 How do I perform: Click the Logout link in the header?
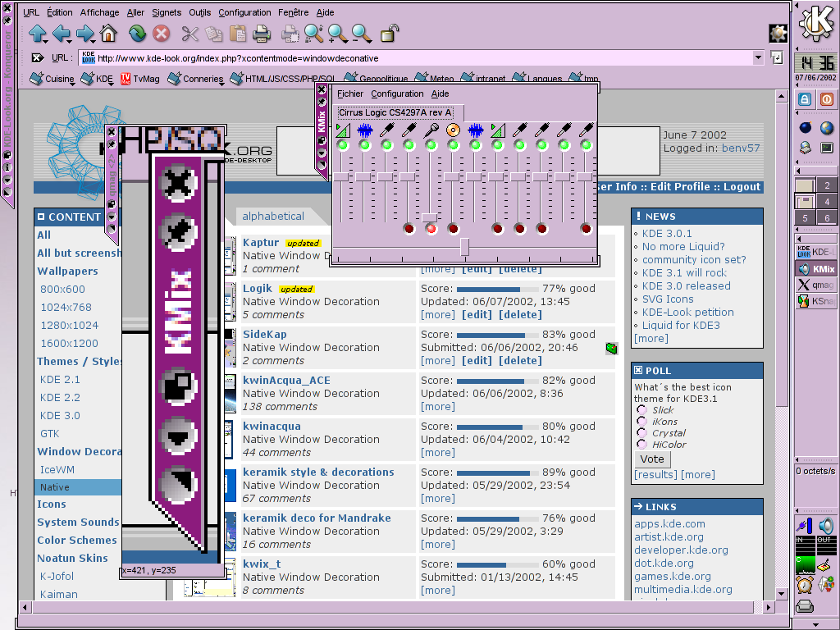(x=742, y=187)
